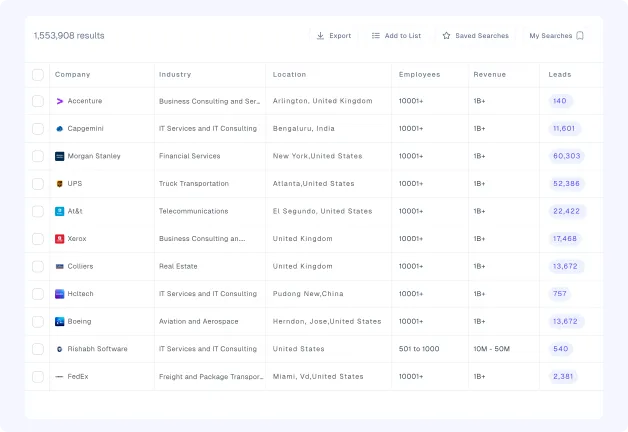Click the Add to List icon
The width and height of the screenshot is (628, 432).
coord(375,36)
